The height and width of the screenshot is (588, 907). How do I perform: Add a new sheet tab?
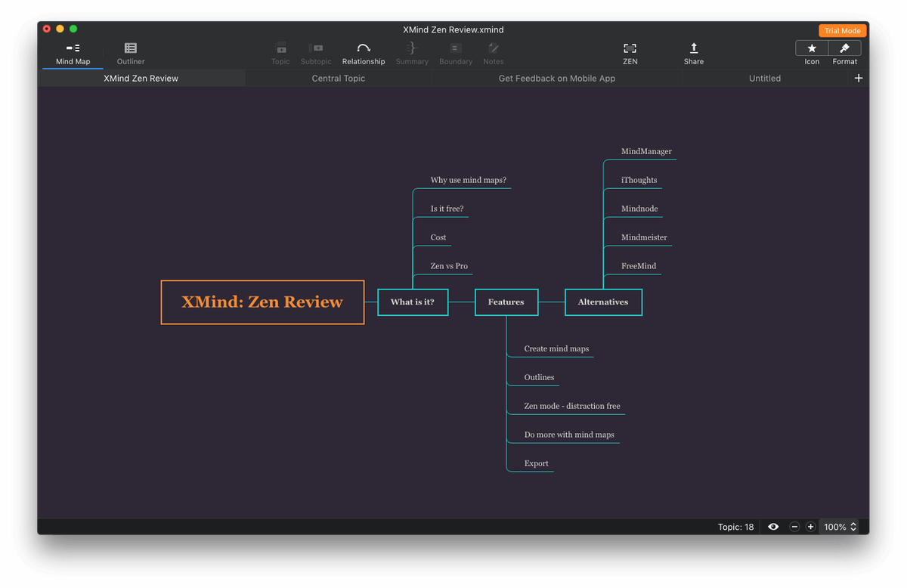[x=858, y=78]
